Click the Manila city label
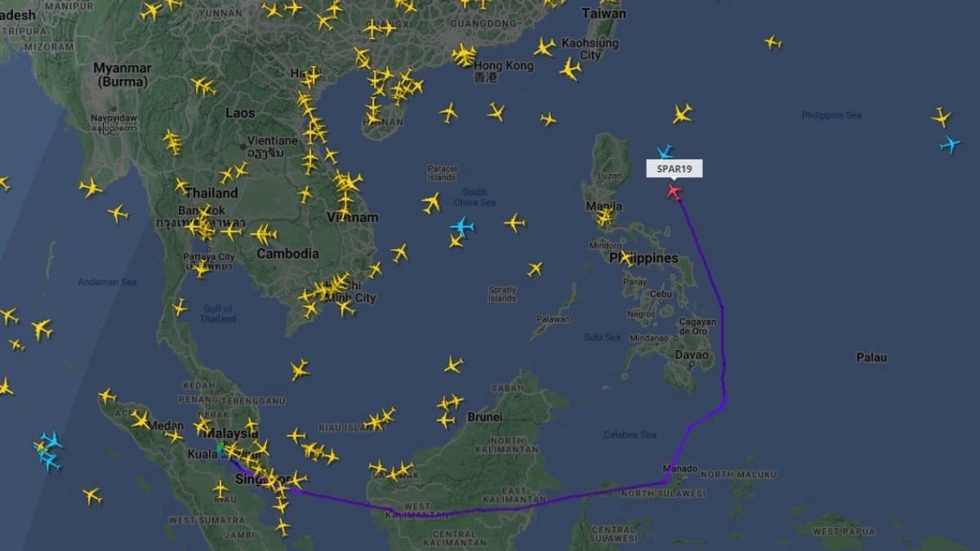 [x=604, y=207]
